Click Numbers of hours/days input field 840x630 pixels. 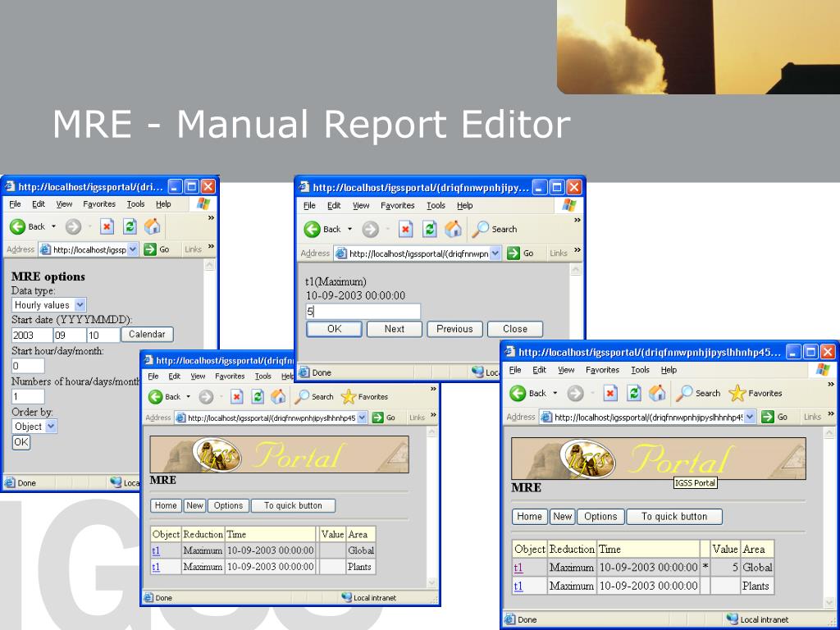click(28, 396)
